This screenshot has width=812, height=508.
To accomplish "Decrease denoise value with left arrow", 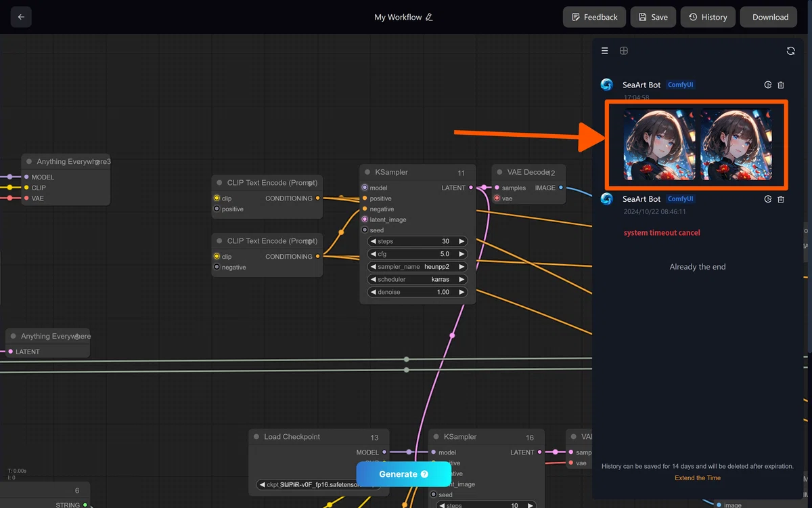I will pos(373,292).
